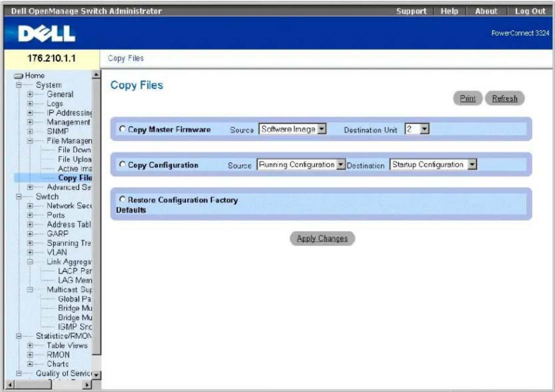Click the Home tree item label
Viewport: 555px width, 392px height.
click(x=35, y=75)
